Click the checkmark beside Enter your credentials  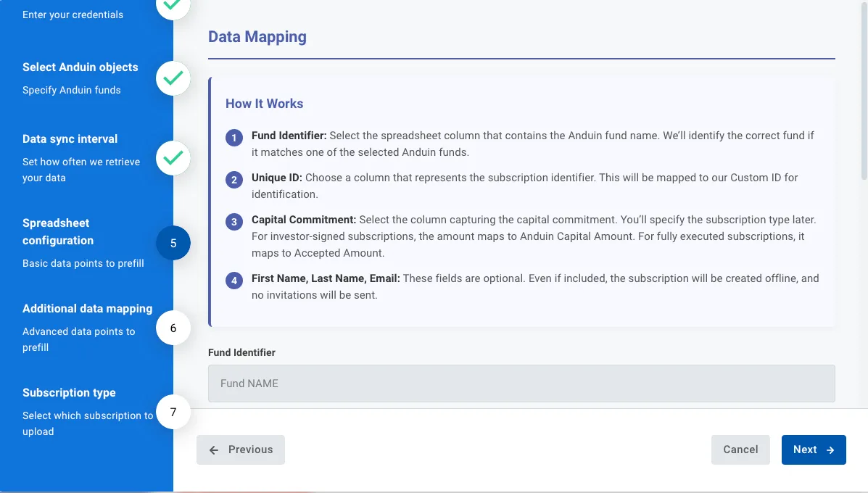(173, 6)
